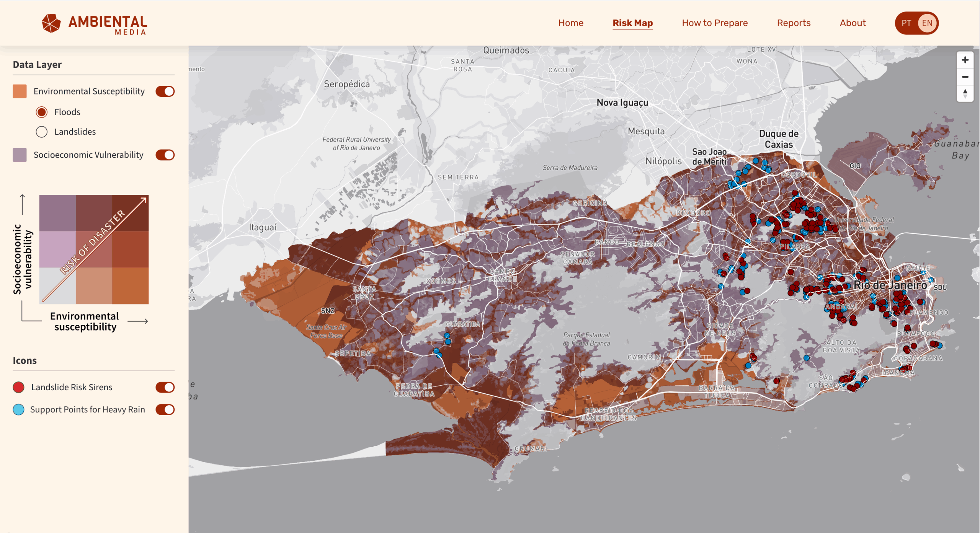Select the Floods radio option
The width and height of the screenshot is (980, 533).
point(42,112)
